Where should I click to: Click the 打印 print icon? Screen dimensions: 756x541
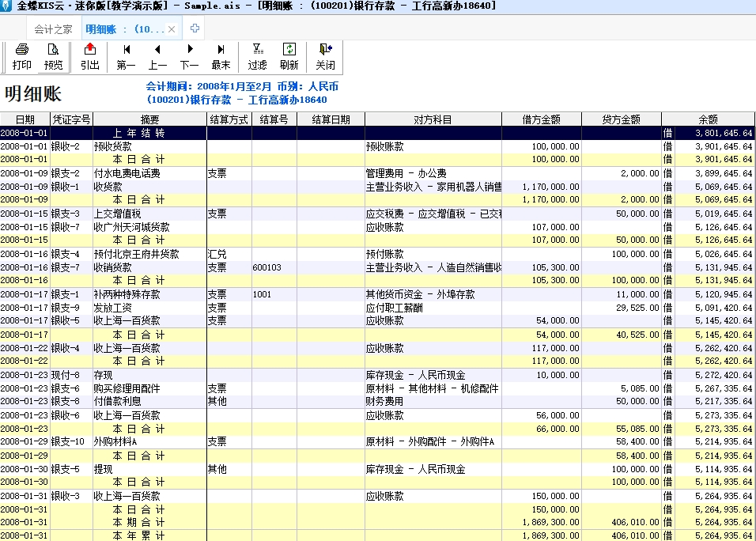click(x=21, y=56)
